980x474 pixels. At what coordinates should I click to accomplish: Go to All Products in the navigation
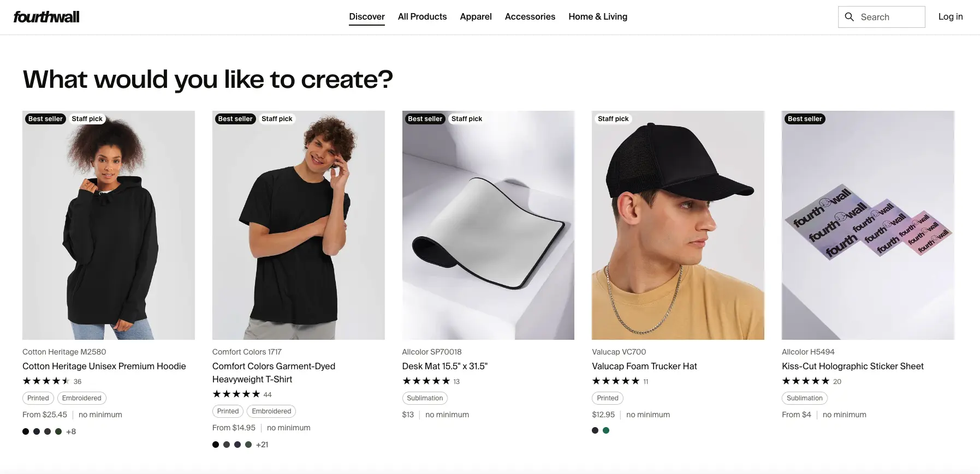pyautogui.click(x=422, y=17)
